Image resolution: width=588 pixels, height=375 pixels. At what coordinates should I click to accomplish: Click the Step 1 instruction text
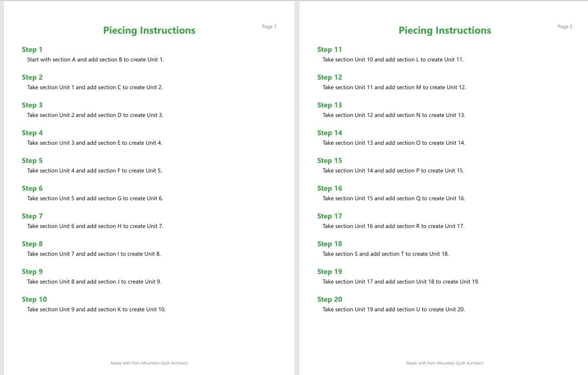96,60
